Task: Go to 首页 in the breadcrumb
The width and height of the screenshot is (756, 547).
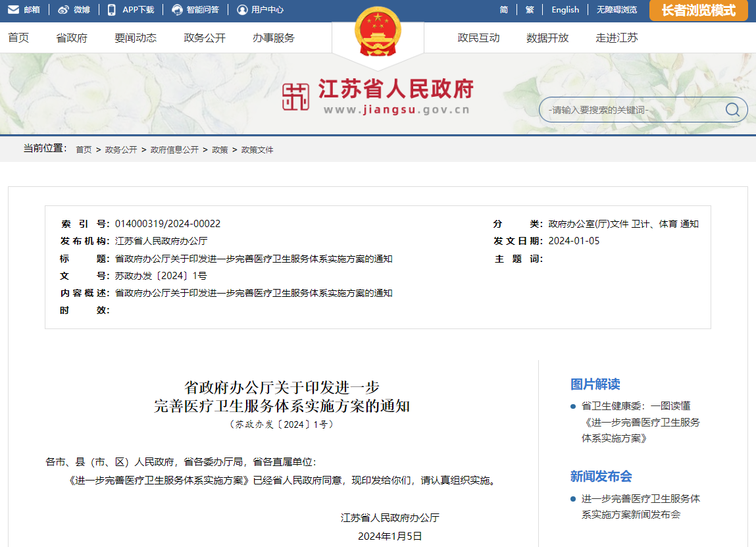Action: pos(84,150)
